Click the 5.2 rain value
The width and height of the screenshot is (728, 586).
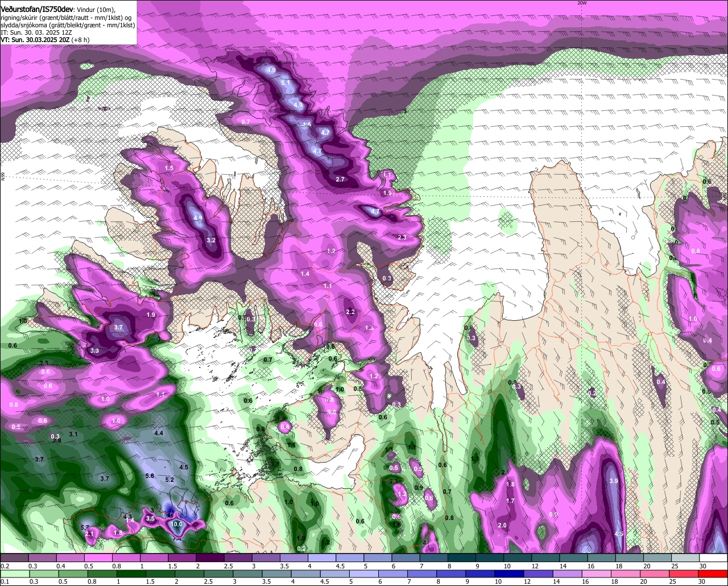169,480
